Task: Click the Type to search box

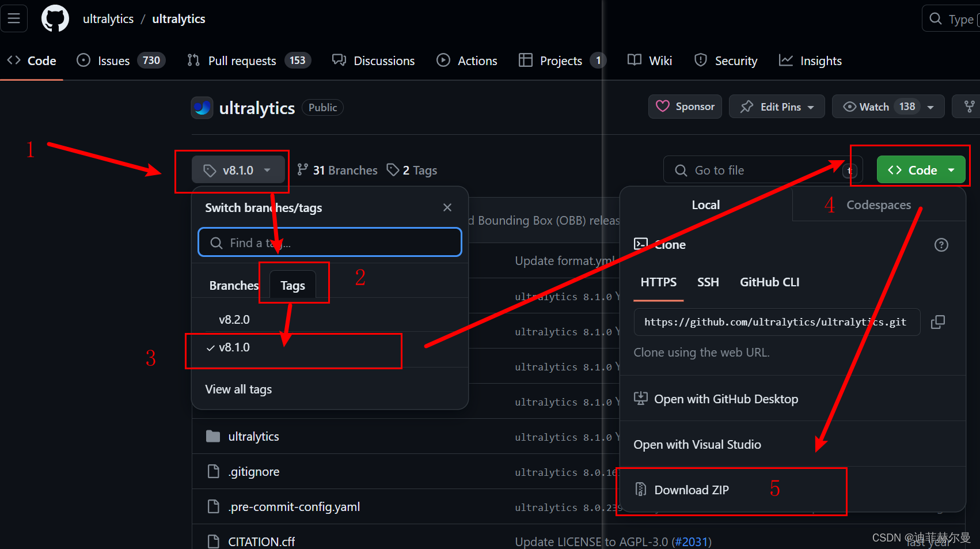Action: coord(951,19)
